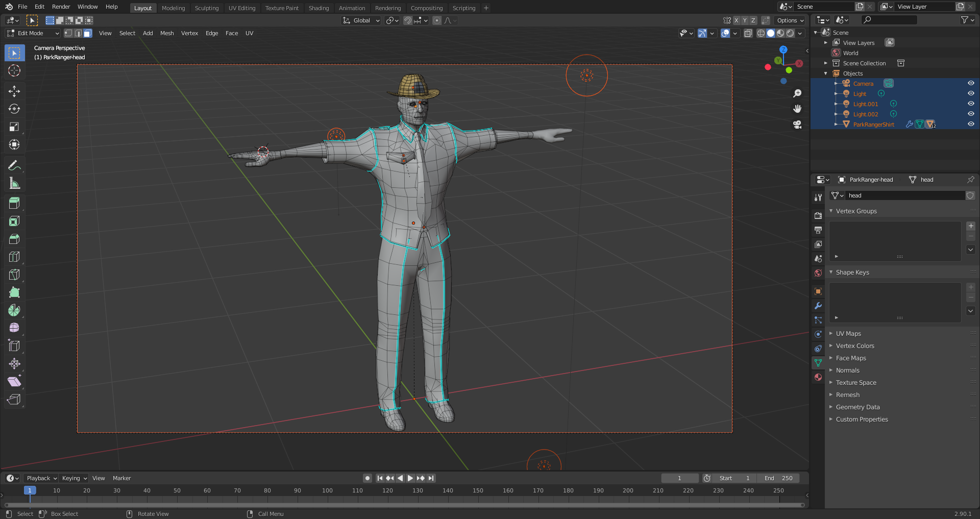Open the Global transform orientation dropdown
980x519 pixels.
(x=361, y=20)
